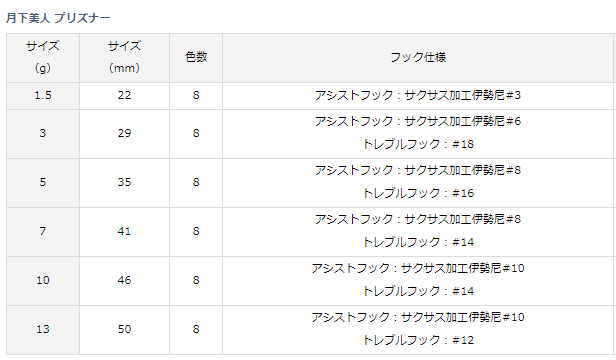Click the 13 g weight cell

43,330
